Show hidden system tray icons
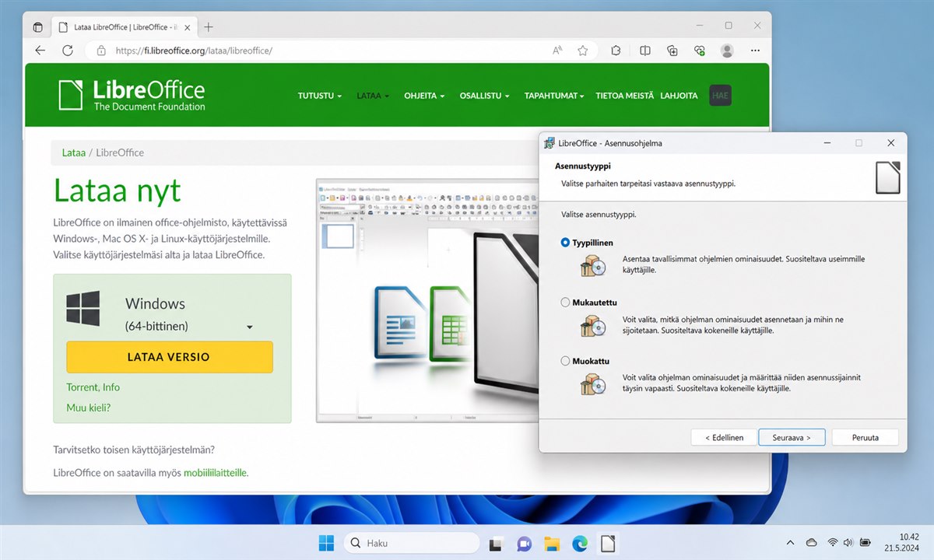Image resolution: width=934 pixels, height=560 pixels. (790, 542)
